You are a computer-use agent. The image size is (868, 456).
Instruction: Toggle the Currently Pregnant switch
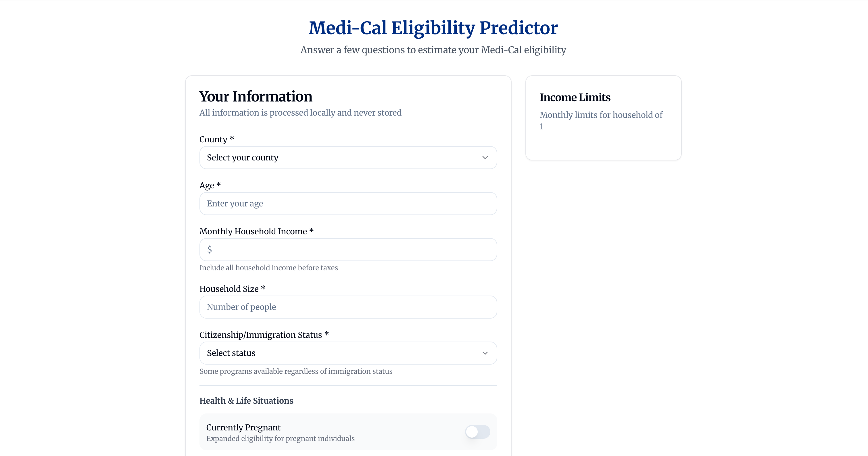477,432
